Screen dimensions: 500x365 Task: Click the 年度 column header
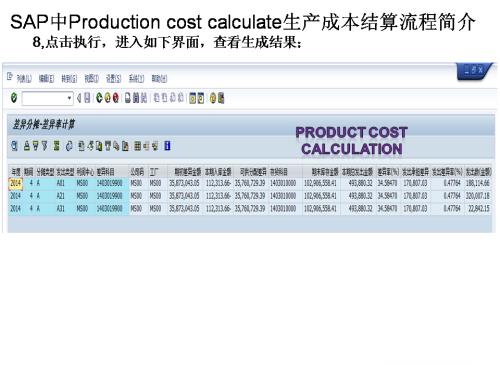16,172
